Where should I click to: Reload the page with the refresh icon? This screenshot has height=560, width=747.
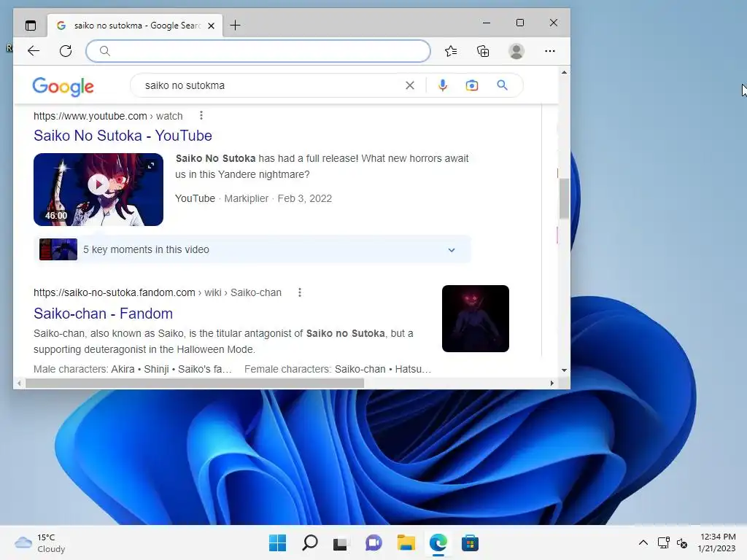coord(66,51)
